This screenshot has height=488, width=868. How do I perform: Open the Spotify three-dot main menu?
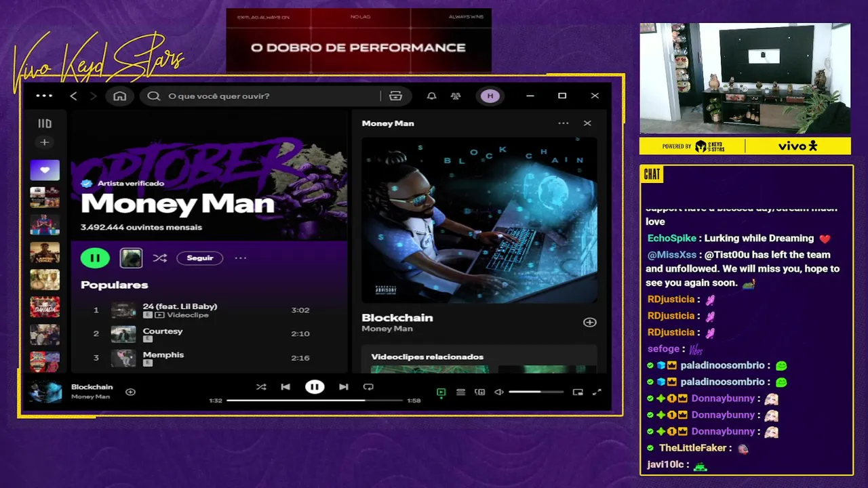pyautogui.click(x=44, y=96)
